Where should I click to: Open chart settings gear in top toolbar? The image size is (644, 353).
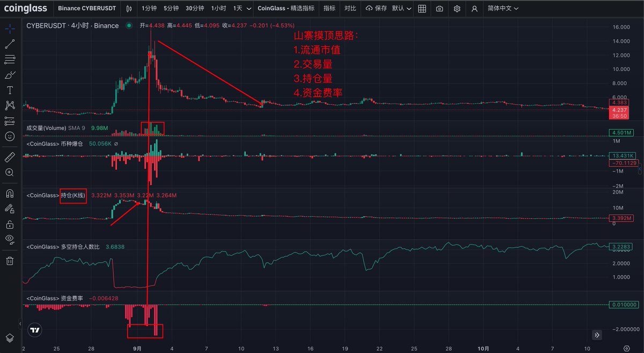[457, 9]
